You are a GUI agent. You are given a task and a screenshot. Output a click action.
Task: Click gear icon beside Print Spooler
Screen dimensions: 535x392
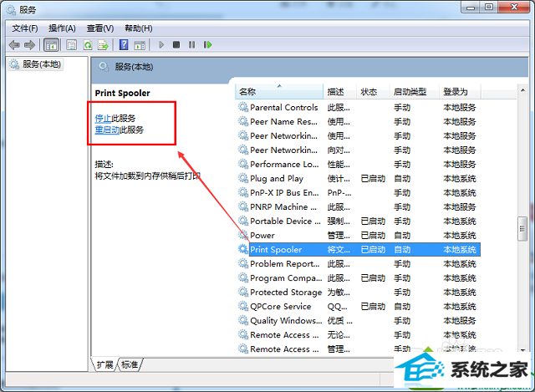(243, 249)
